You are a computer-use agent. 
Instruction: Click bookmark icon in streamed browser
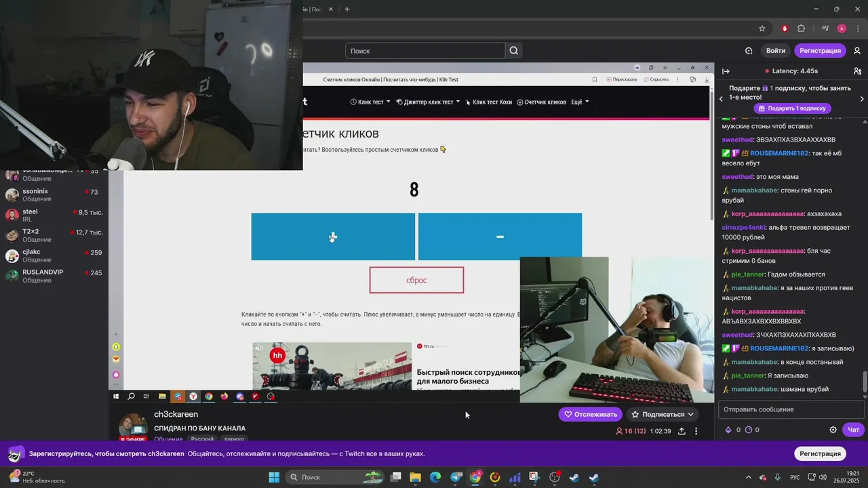[x=595, y=79]
